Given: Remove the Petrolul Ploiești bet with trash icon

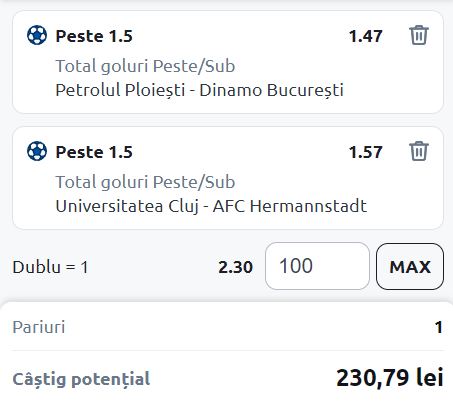Looking at the screenshot, I should 419,35.
